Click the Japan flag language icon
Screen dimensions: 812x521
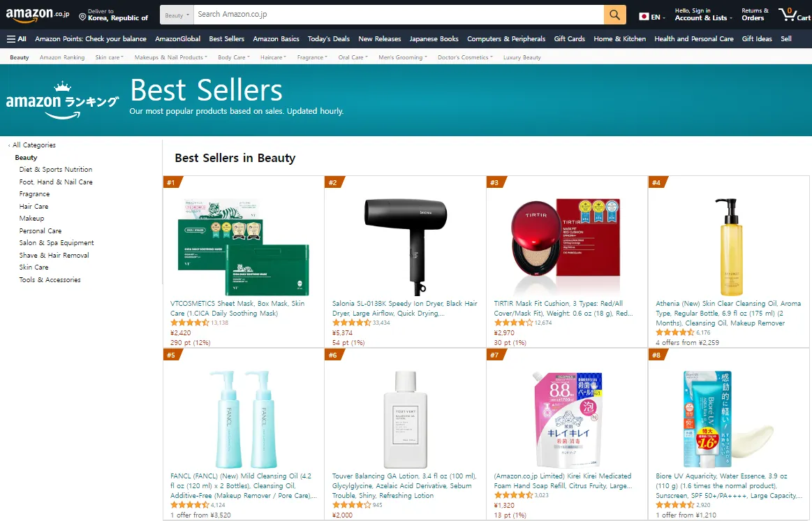644,17
